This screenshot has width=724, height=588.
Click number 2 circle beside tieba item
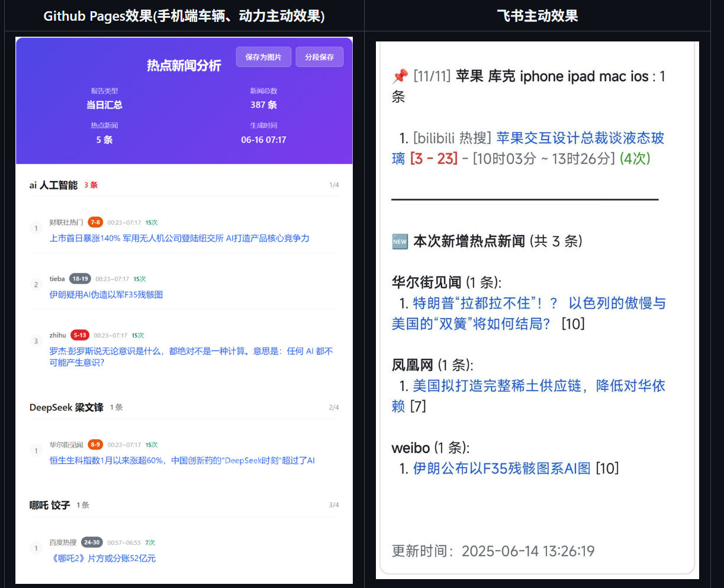[36, 285]
